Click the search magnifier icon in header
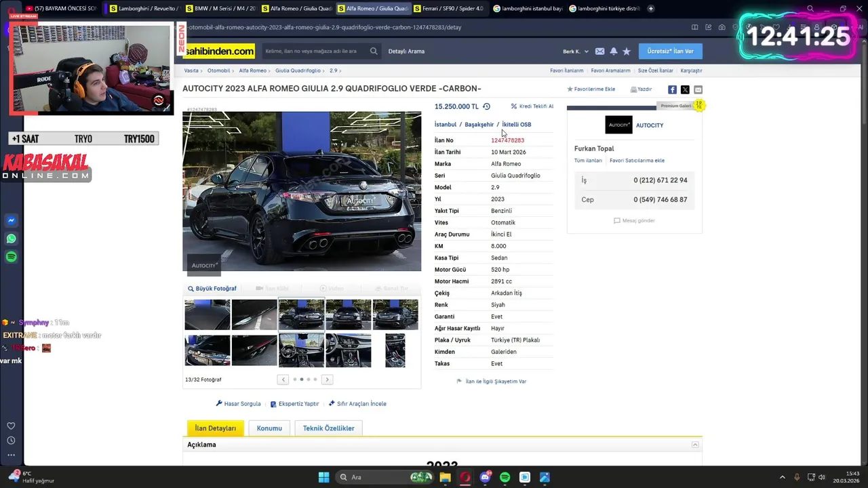The width and height of the screenshot is (868, 488). click(x=374, y=51)
